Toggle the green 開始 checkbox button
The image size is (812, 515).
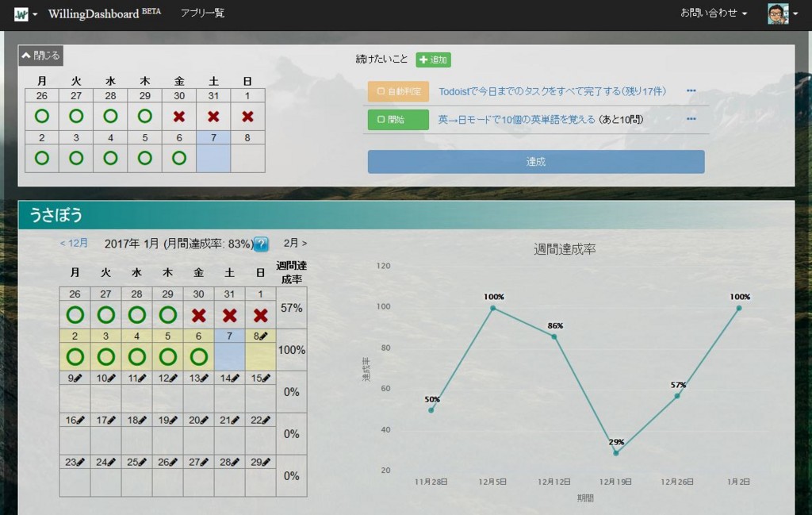tap(398, 120)
